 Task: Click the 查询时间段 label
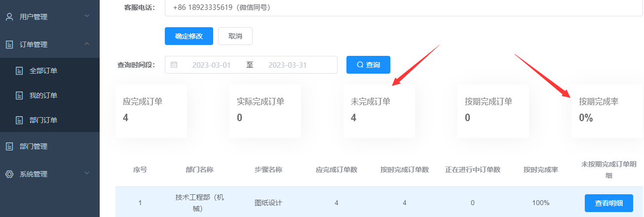coord(136,65)
